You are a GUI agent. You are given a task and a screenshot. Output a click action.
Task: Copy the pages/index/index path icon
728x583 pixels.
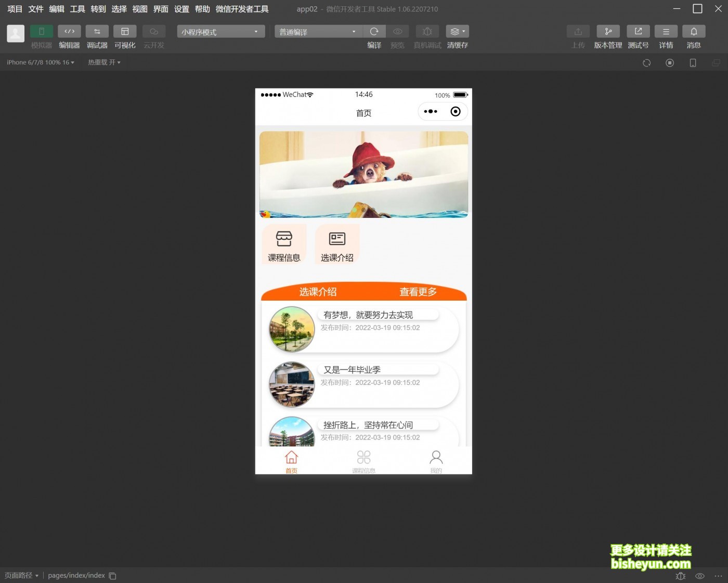[112, 576]
